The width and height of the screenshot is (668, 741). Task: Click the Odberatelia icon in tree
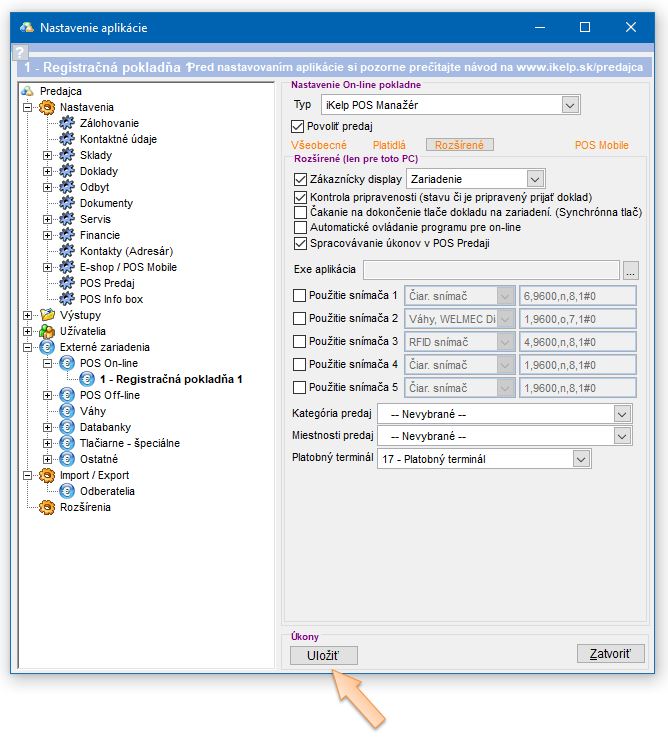(x=67, y=491)
